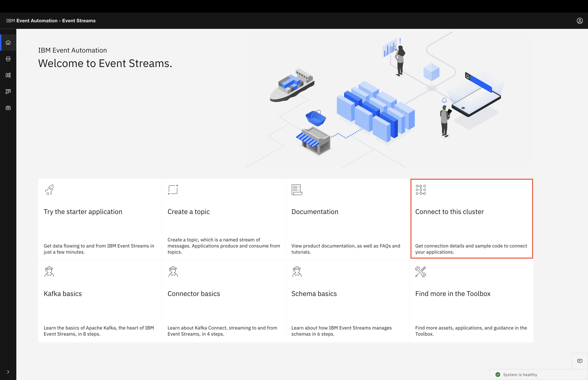Screen dimensions: 588x380
Task: Open the feedback chat icon
Action: pyautogui.click(x=580, y=361)
